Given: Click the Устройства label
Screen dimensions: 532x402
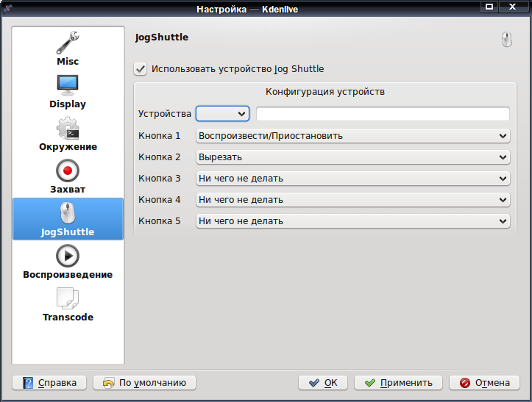Looking at the screenshot, I should tap(165, 114).
